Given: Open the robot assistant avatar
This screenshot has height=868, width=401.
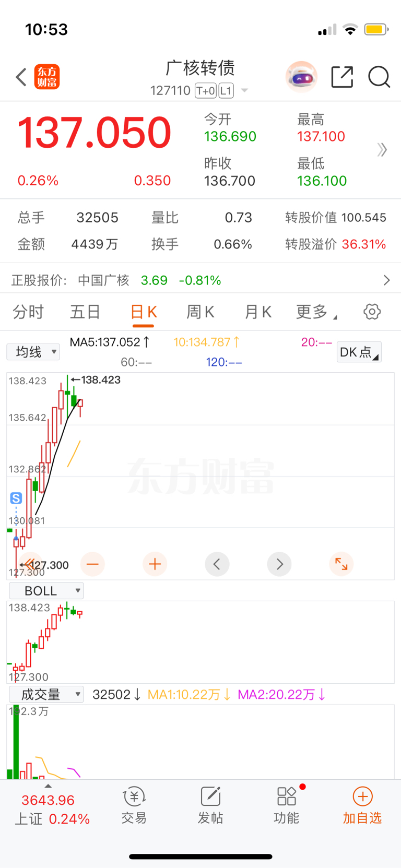Looking at the screenshot, I should tap(301, 77).
